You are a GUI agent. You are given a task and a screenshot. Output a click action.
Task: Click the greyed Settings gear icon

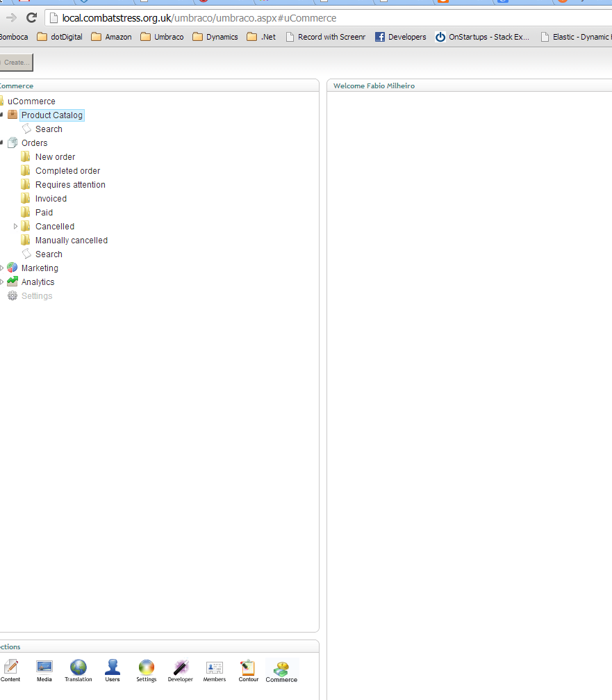point(13,295)
